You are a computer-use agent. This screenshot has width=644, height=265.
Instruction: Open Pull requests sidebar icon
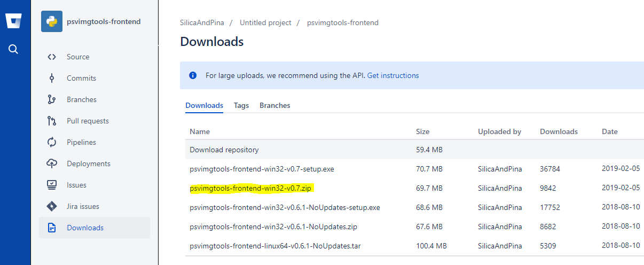click(x=52, y=121)
